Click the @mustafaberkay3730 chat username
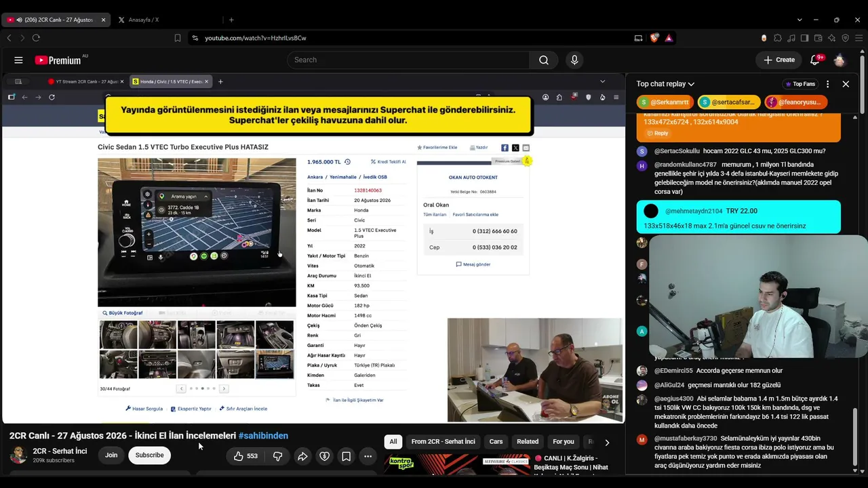The width and height of the screenshot is (868, 488). (686, 439)
